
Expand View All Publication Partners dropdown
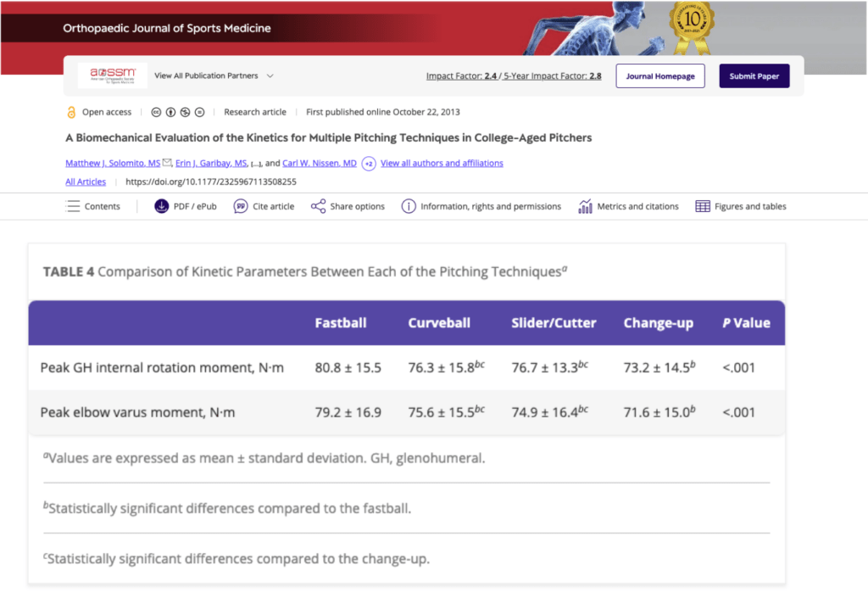(x=270, y=75)
